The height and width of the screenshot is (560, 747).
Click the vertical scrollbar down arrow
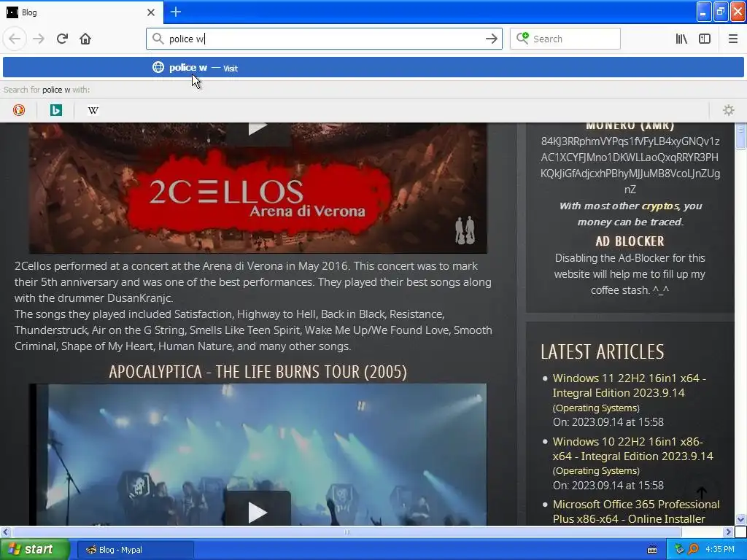740,519
